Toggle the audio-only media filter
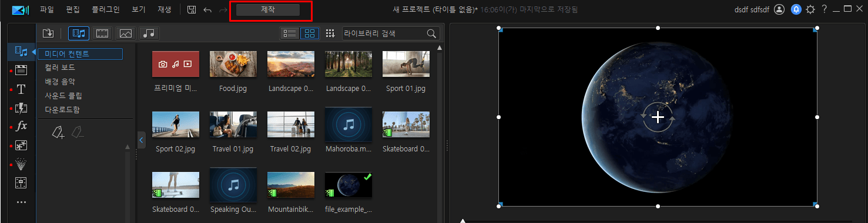The image size is (868, 223). 150,33
